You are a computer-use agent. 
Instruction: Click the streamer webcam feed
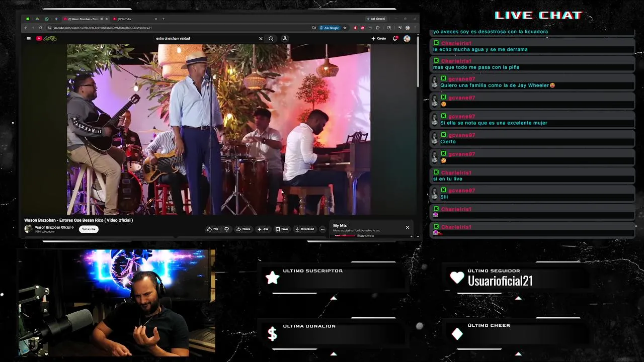pos(117,303)
